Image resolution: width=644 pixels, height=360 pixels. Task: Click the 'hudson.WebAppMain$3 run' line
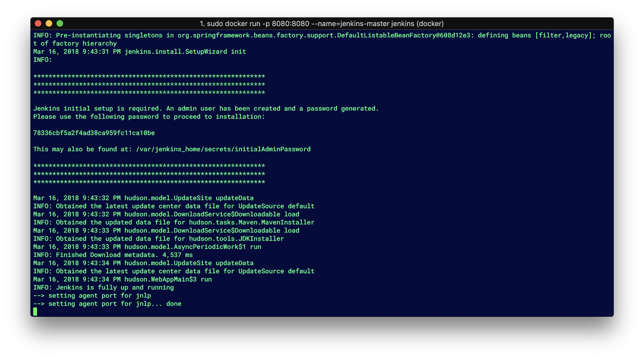click(x=122, y=279)
